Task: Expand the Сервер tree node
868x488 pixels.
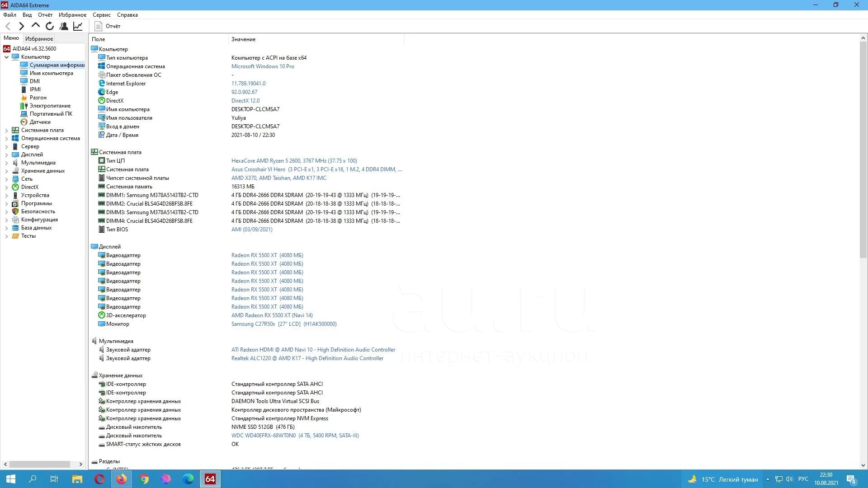Action: pos(6,146)
